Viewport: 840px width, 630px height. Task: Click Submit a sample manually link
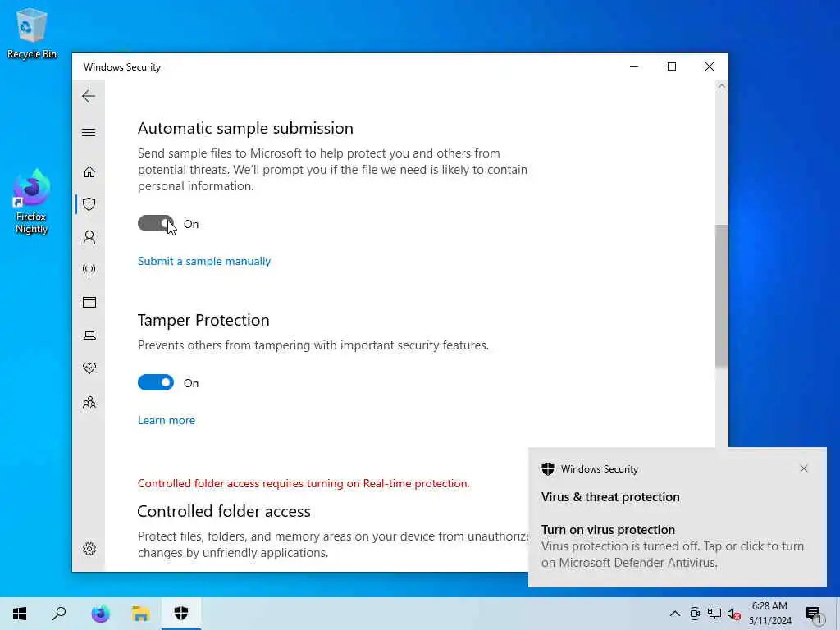pos(204,262)
